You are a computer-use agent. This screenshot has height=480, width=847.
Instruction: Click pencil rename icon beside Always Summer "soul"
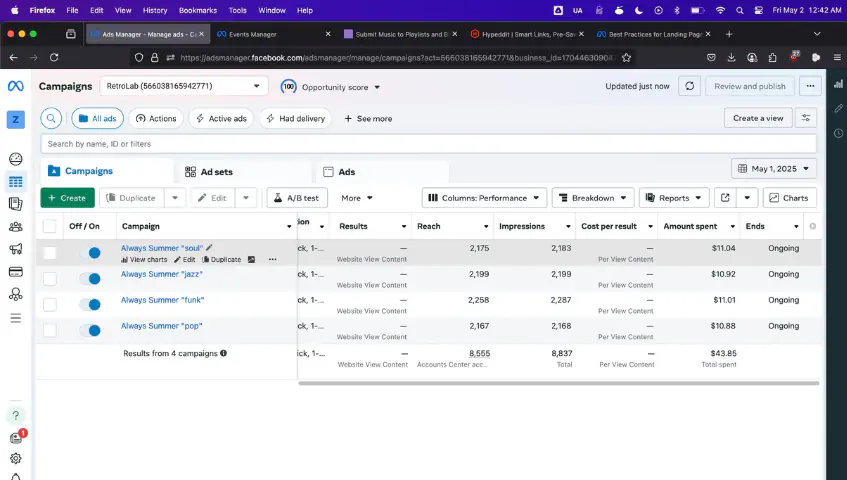(209, 248)
